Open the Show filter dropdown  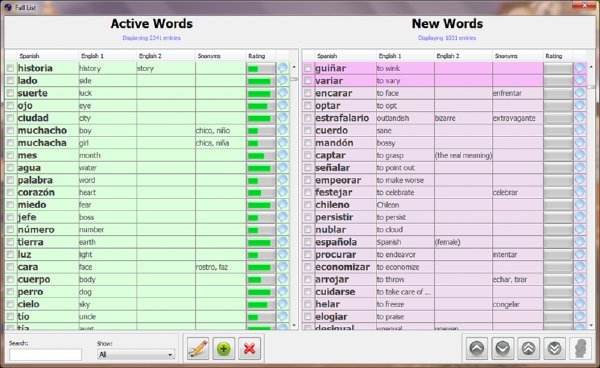(136, 355)
